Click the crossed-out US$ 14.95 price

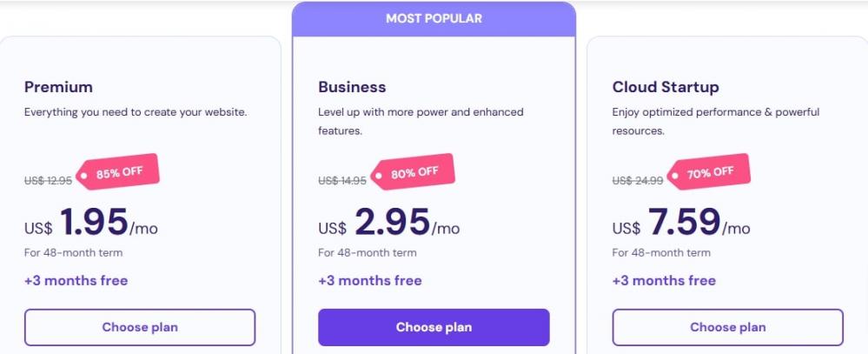coord(342,180)
